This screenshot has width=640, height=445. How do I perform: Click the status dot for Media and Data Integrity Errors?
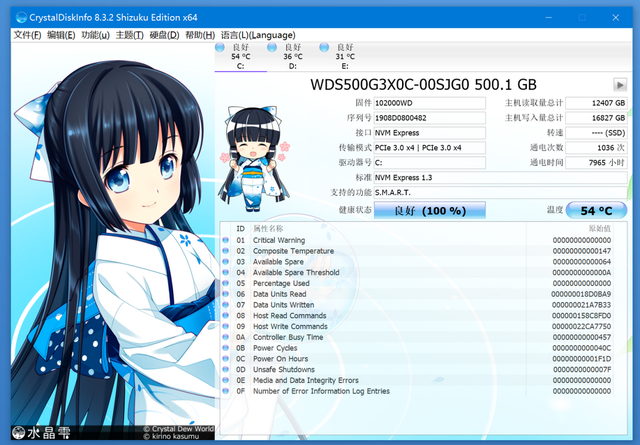click(225, 380)
